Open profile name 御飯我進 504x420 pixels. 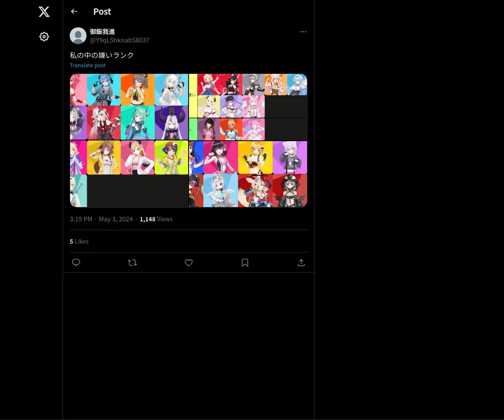102,31
